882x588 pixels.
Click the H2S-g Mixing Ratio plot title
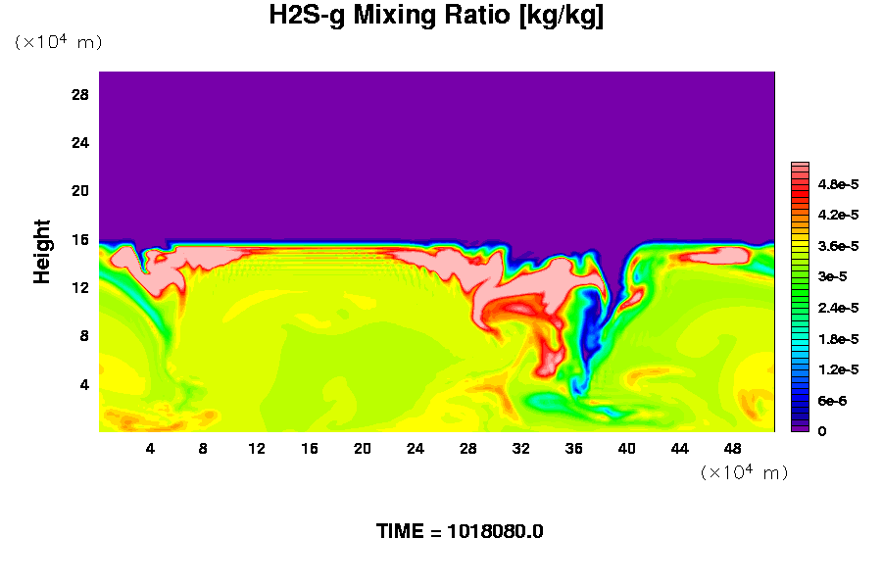point(436,17)
